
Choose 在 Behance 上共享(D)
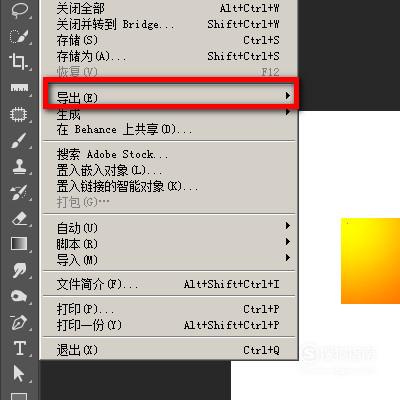(x=169, y=129)
